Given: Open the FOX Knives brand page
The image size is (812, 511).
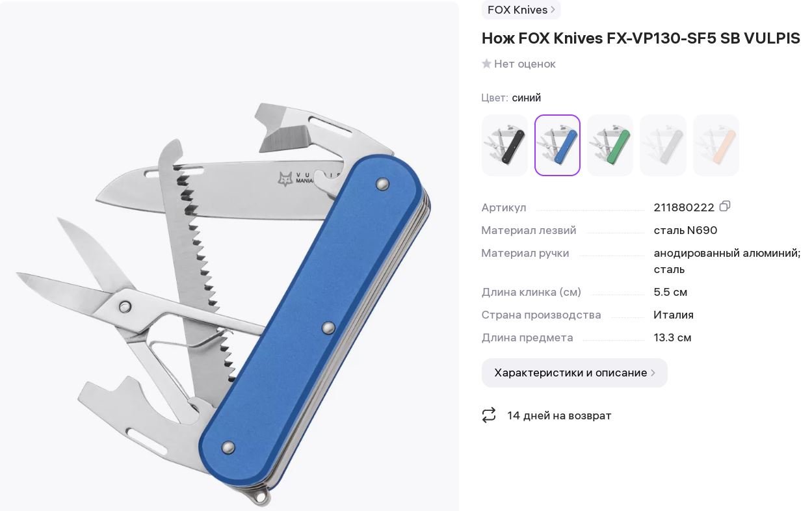Looking at the screenshot, I should tap(521, 10).
